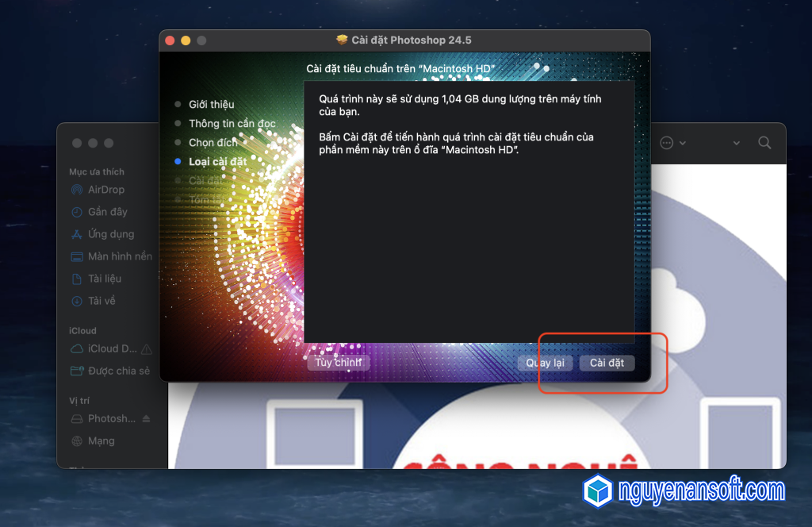Image resolution: width=812 pixels, height=527 pixels.
Task: Open Ứng dụng in Finder sidebar
Action: [x=111, y=234]
